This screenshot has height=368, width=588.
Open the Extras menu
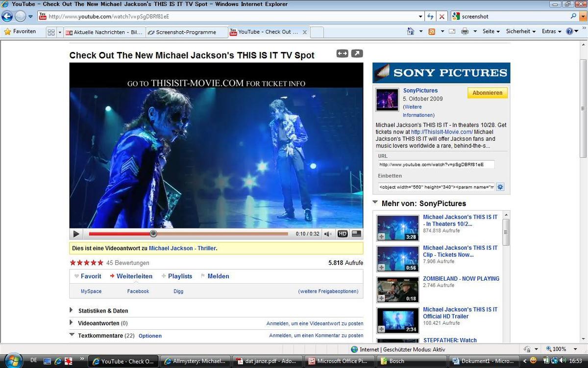(552, 31)
